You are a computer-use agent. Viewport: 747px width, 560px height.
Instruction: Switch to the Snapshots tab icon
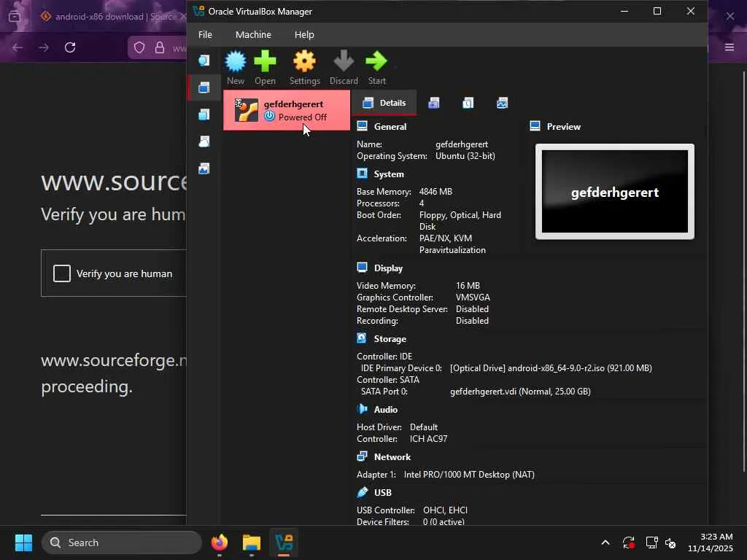(x=433, y=103)
